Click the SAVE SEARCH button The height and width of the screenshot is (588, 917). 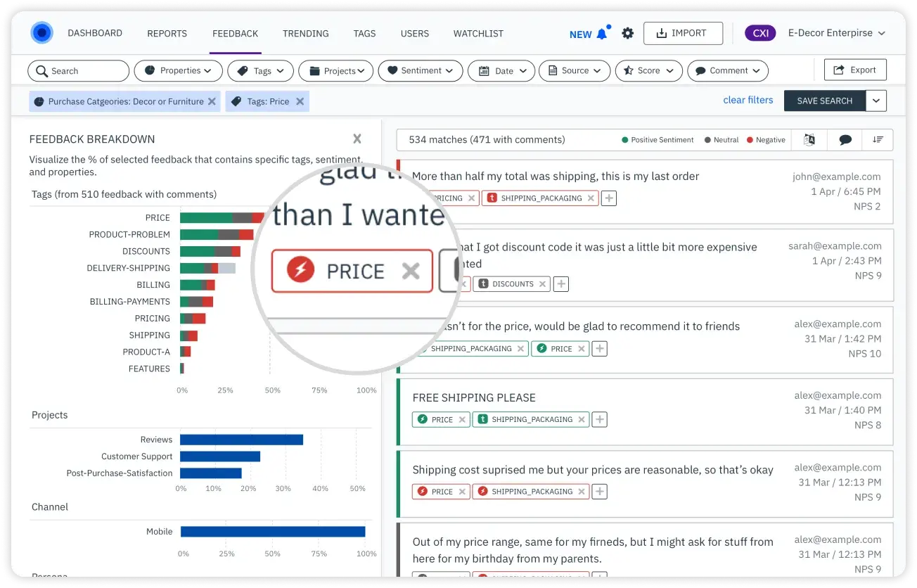pyautogui.click(x=825, y=101)
